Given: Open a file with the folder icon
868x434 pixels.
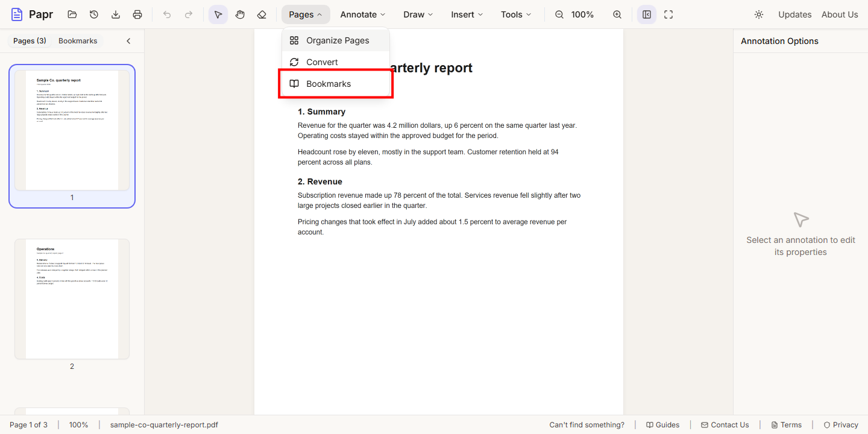Looking at the screenshot, I should coord(72,14).
